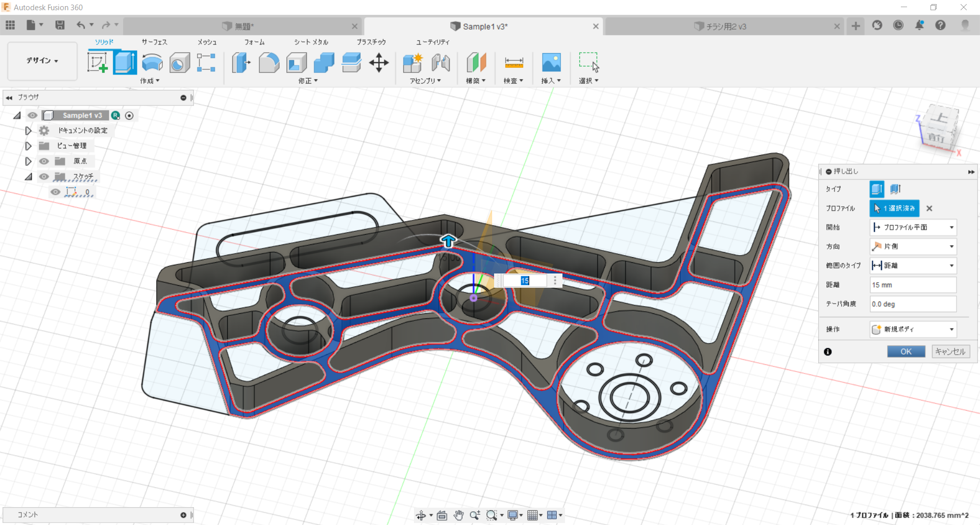Save the document with disk icon
This screenshot has width=980, height=525.
pos(60,25)
